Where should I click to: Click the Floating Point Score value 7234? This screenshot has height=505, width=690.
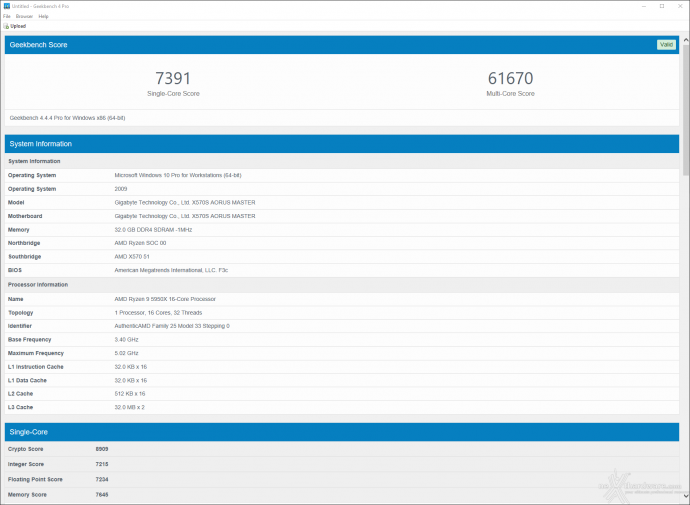(x=102, y=479)
